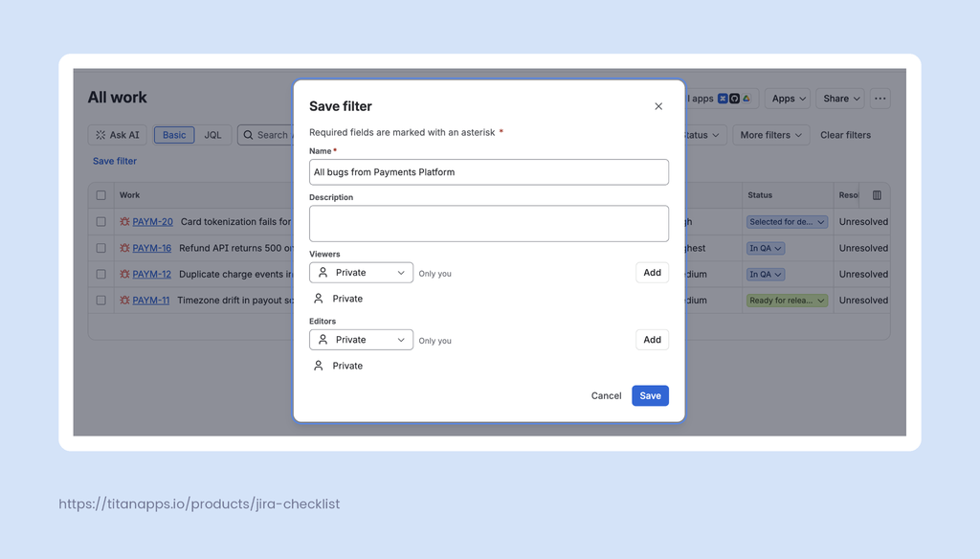Click the PAYM-12 Duplicate charge events summary

[x=236, y=274]
